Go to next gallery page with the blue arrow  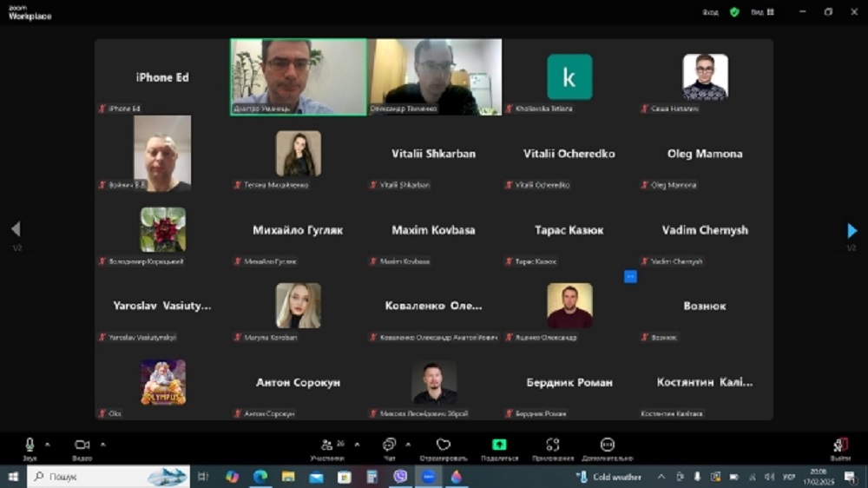coord(852,230)
